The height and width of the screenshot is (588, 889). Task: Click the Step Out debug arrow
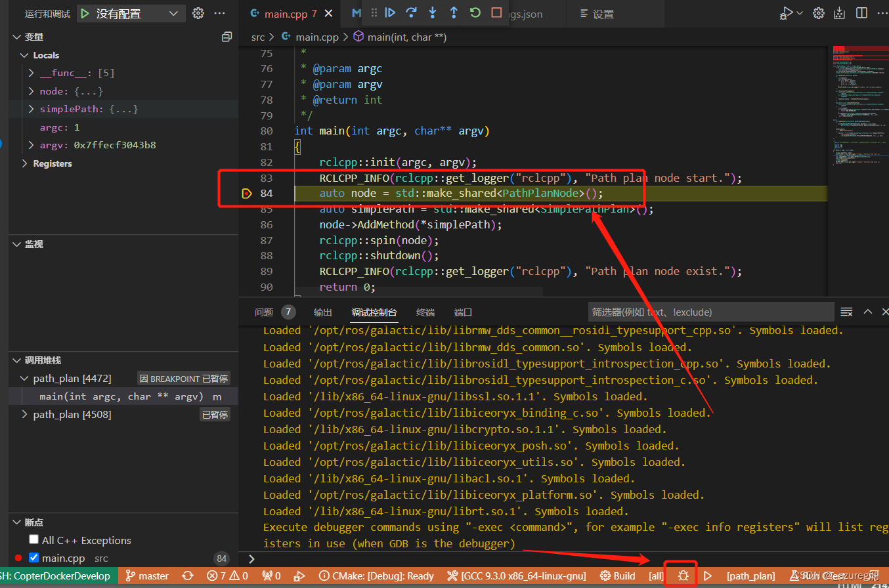pos(454,12)
